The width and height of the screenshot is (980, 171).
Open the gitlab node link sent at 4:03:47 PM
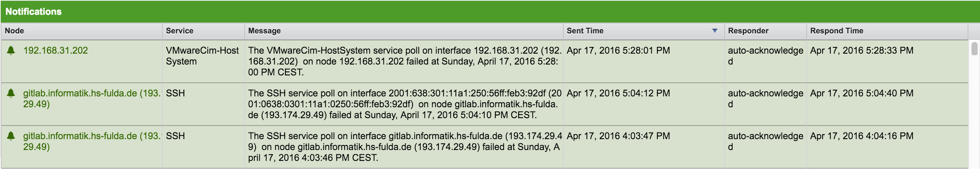(91, 136)
